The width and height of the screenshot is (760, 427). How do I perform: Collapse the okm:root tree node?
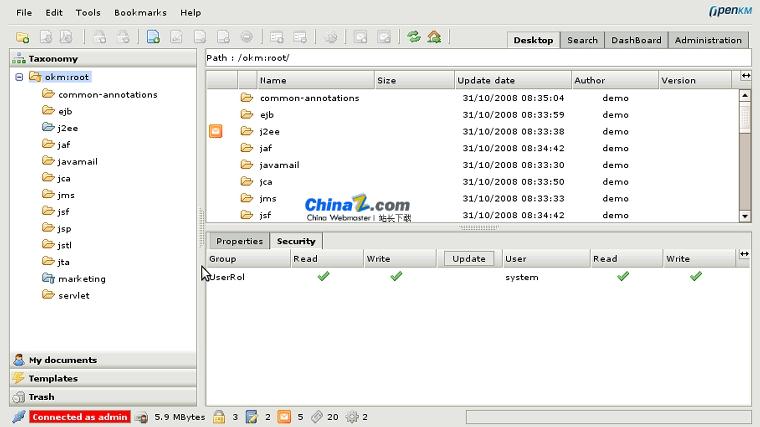[19, 77]
